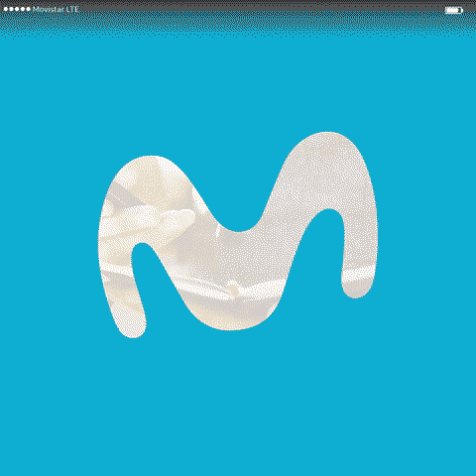
Task: Click the last signal strength dot
Action: pyautogui.click(x=28, y=9)
